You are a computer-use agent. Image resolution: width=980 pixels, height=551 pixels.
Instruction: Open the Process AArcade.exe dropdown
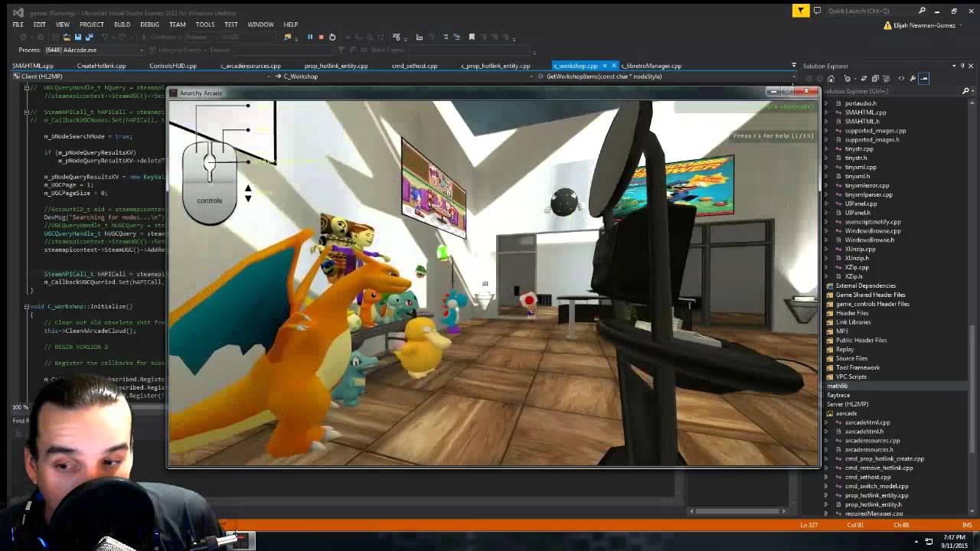point(141,51)
